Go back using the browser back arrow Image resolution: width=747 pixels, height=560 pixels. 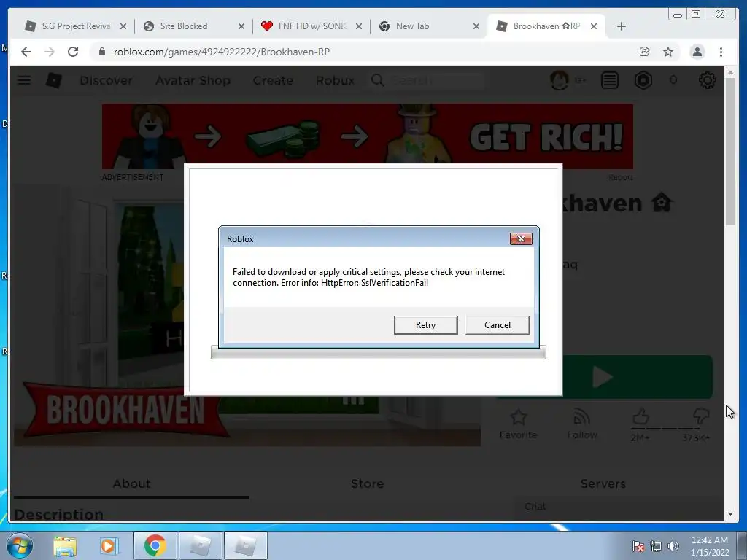26,52
